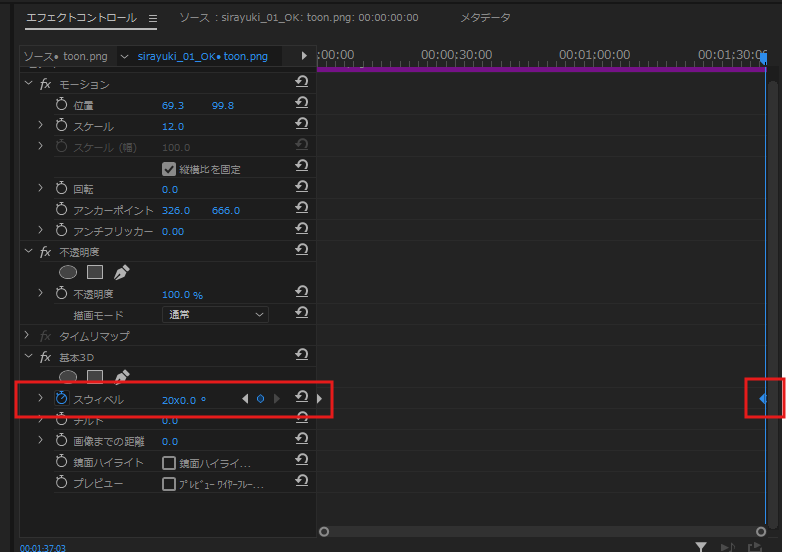Reset the スケール parameter
Screen dimensions: 787x552
pyautogui.click(x=301, y=126)
